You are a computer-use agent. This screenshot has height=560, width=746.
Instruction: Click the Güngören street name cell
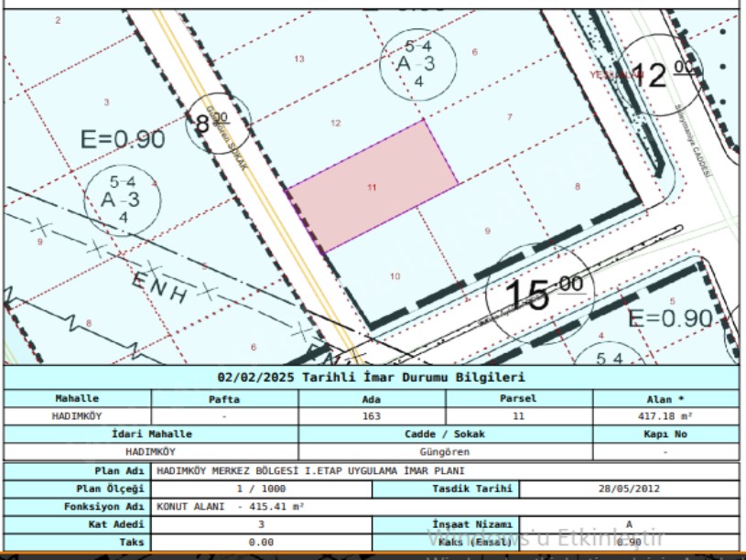tap(445, 451)
